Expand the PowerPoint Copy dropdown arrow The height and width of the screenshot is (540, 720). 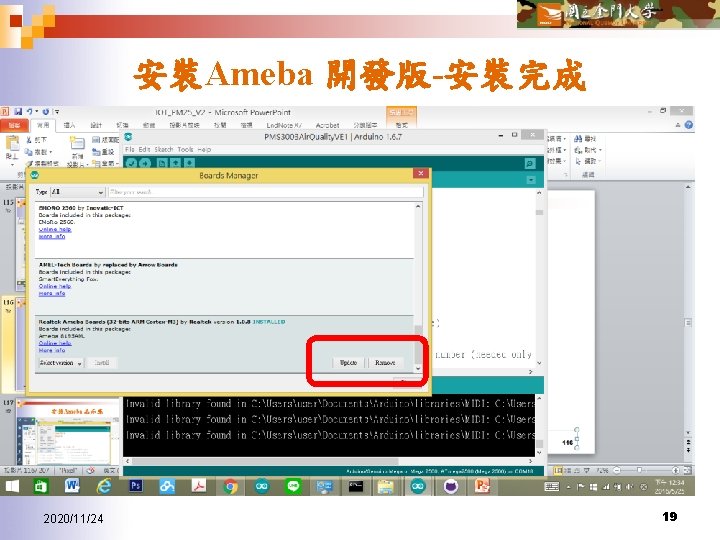click(51, 152)
